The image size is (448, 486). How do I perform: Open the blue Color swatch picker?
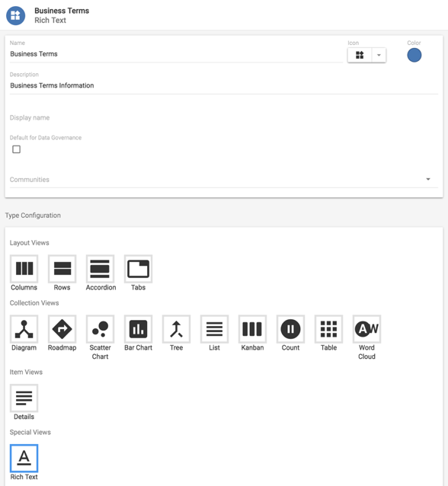[414, 55]
